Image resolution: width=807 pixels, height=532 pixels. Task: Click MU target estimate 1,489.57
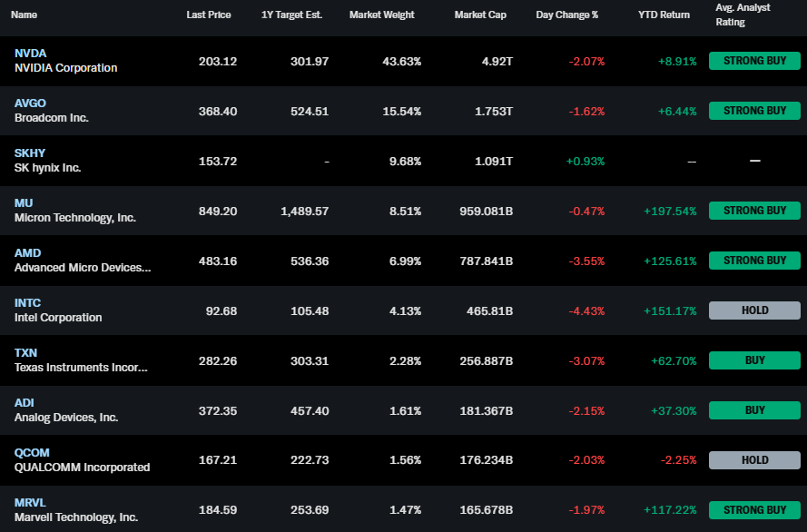click(x=305, y=211)
